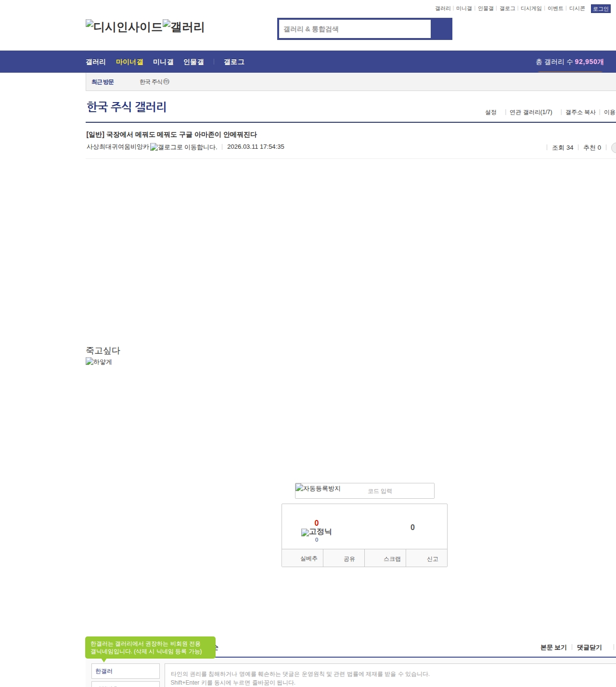The height and width of the screenshot is (687, 616).
Task: Click the search button next to search box
Action: click(441, 29)
